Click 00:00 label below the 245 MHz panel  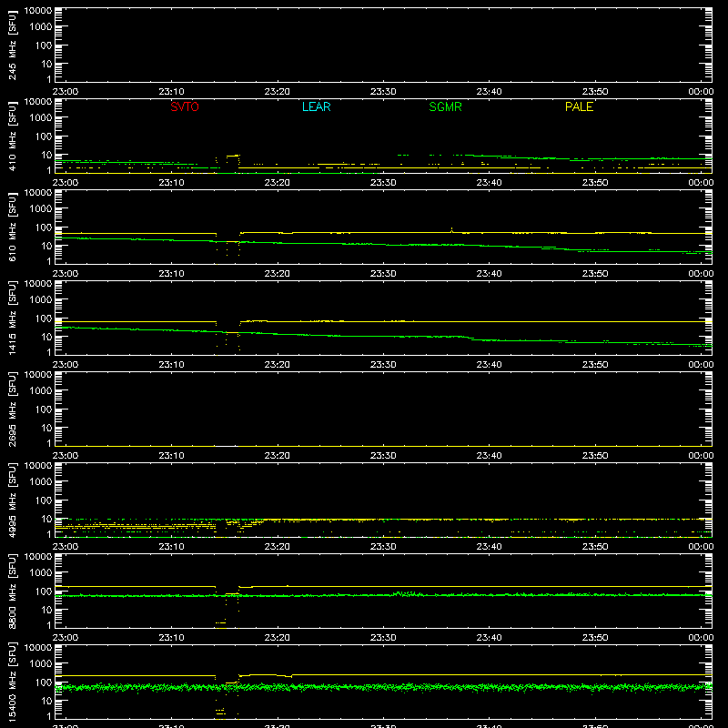[x=701, y=92]
